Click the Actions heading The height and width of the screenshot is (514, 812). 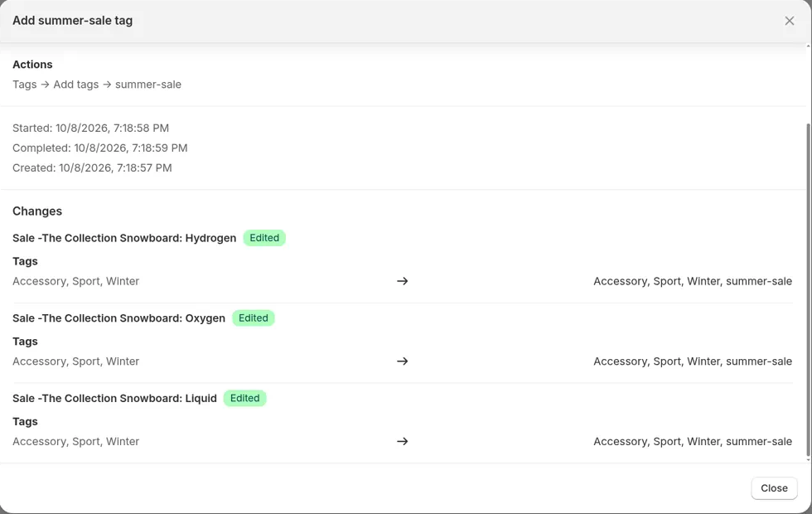32,65
